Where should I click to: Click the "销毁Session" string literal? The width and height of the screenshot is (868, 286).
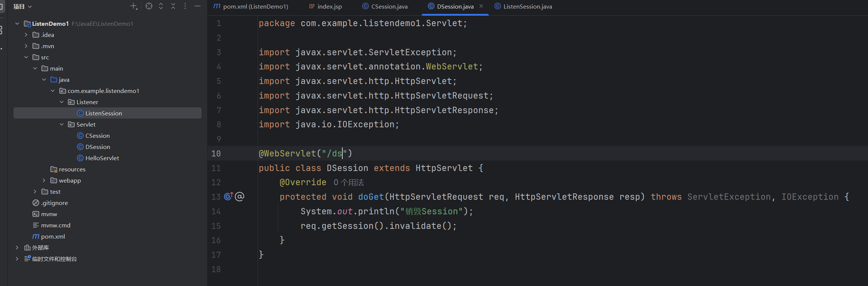[431, 211]
